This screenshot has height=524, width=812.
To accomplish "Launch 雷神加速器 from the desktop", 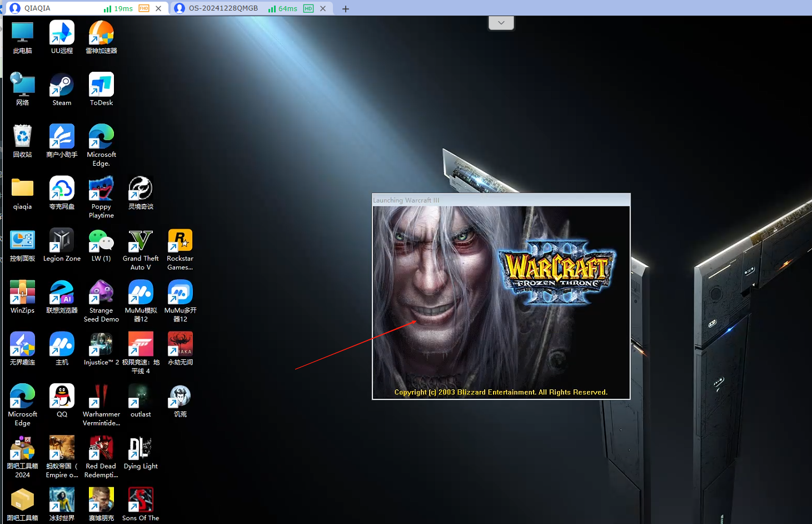I will pos(101,37).
